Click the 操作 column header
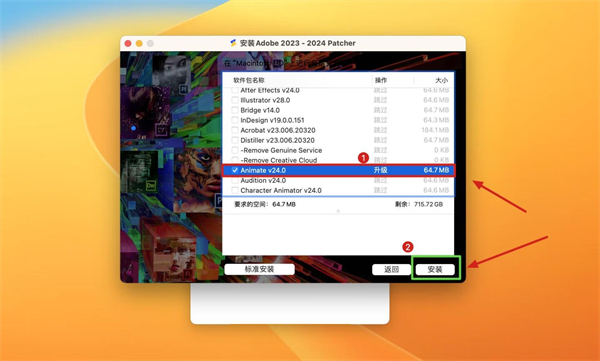 [381, 80]
